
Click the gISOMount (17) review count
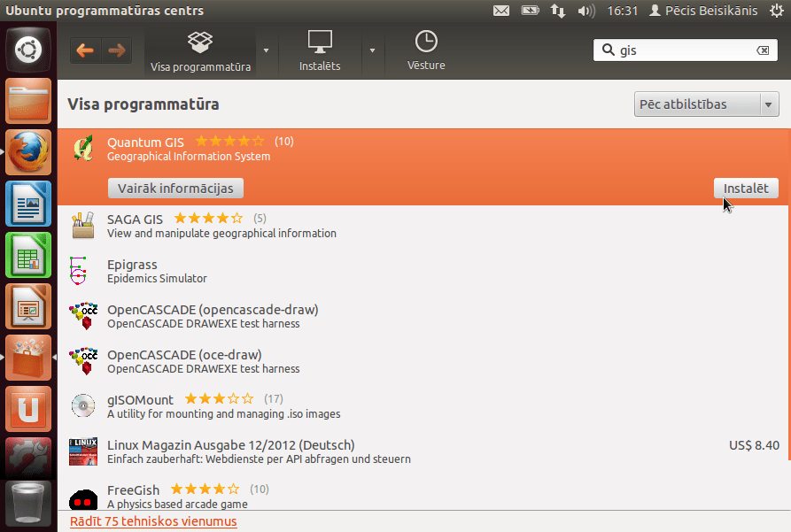[x=274, y=399]
